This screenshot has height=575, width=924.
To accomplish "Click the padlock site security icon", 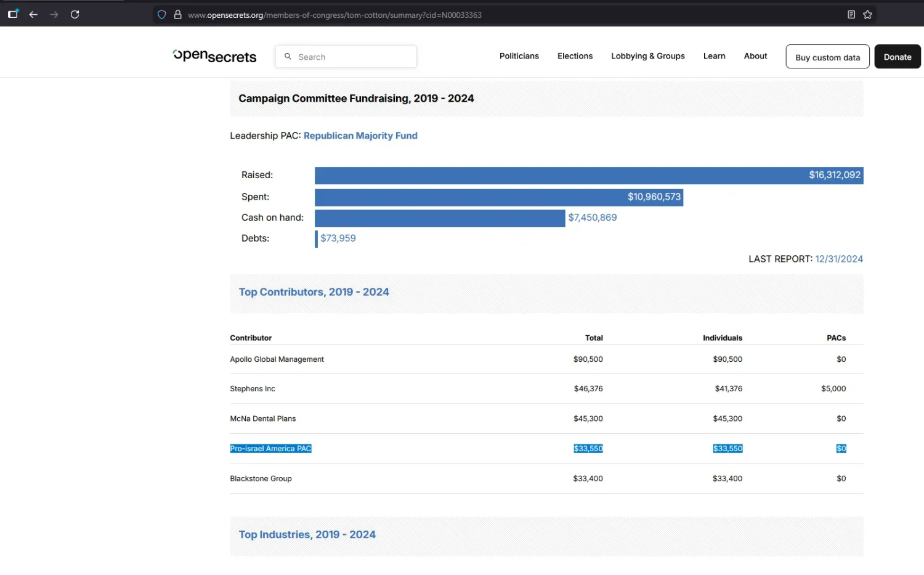I will point(177,15).
